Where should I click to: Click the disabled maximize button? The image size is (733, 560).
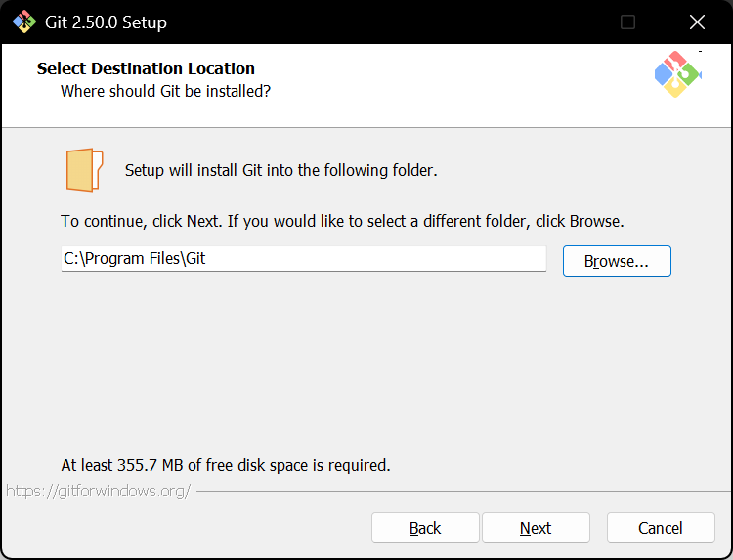(627, 22)
